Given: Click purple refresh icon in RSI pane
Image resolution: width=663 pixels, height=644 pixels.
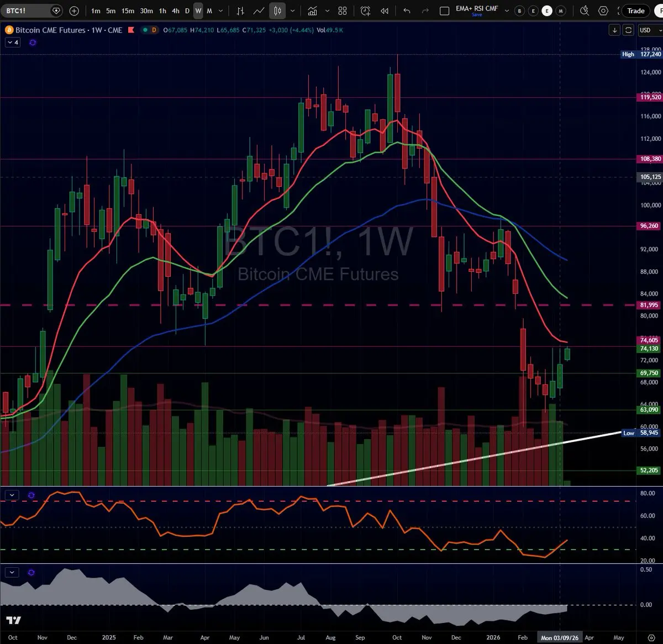Looking at the screenshot, I should tap(31, 495).
